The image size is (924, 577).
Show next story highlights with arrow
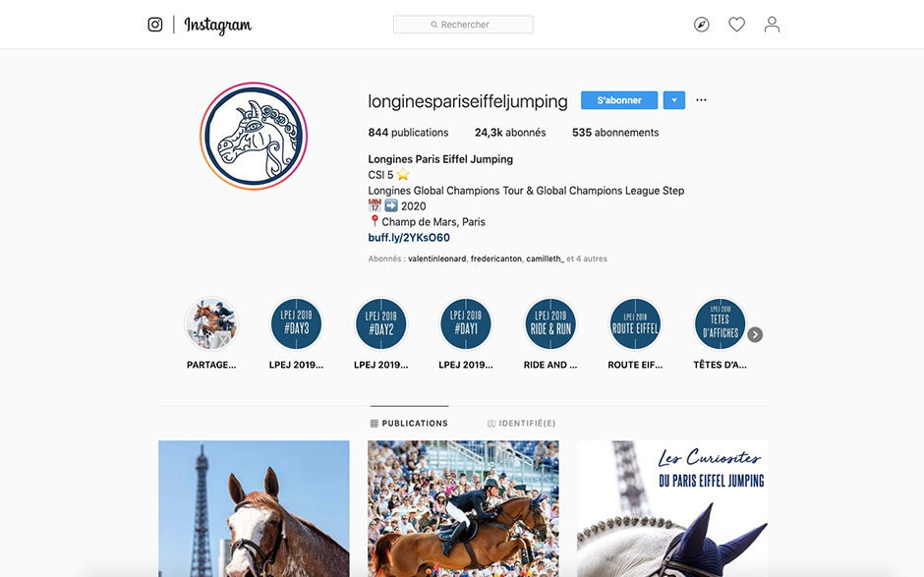pos(755,335)
